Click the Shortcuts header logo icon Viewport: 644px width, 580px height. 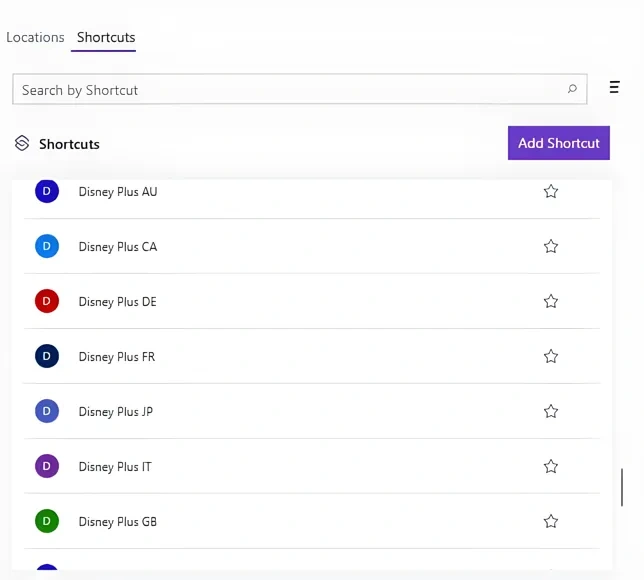click(x=22, y=143)
